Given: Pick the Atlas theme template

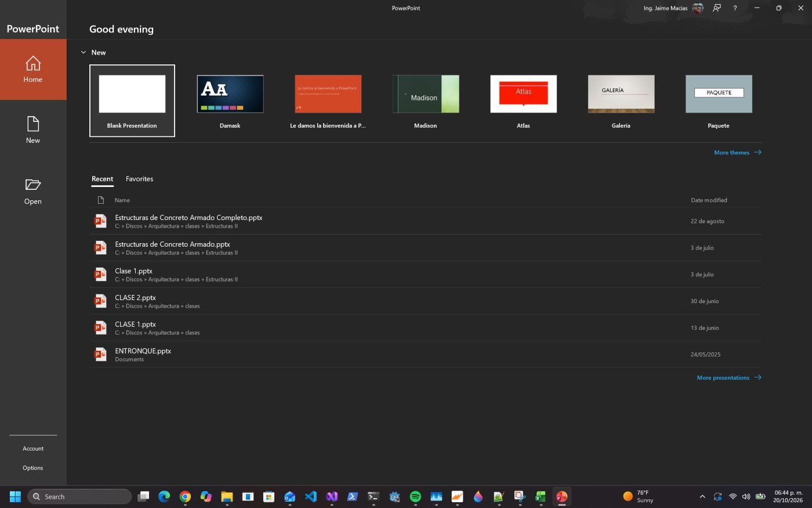Looking at the screenshot, I should (x=523, y=101).
